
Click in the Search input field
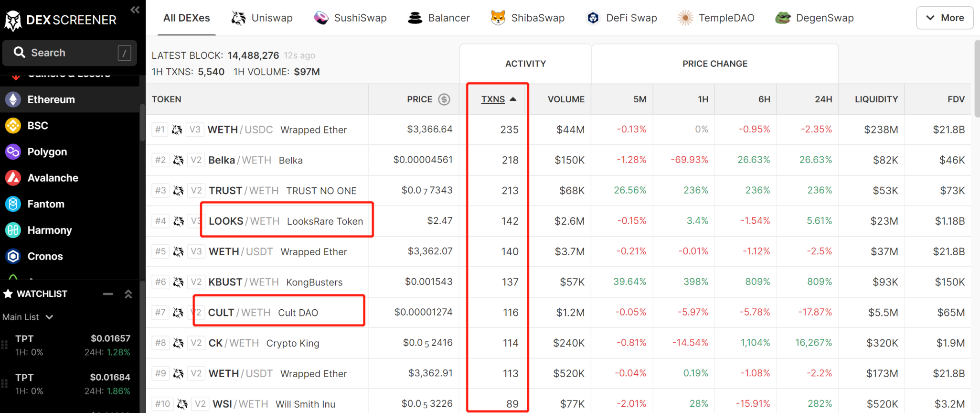[x=70, y=53]
